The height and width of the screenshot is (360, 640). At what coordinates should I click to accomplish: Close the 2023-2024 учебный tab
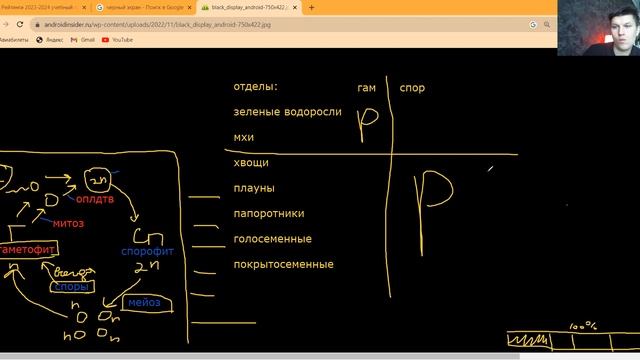pos(84,7)
